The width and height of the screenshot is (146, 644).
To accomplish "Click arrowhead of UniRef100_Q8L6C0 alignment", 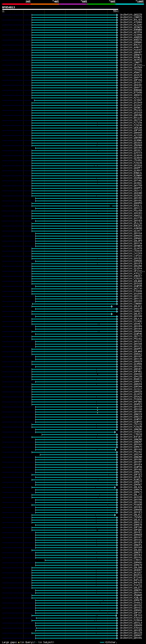I will coord(112,314).
